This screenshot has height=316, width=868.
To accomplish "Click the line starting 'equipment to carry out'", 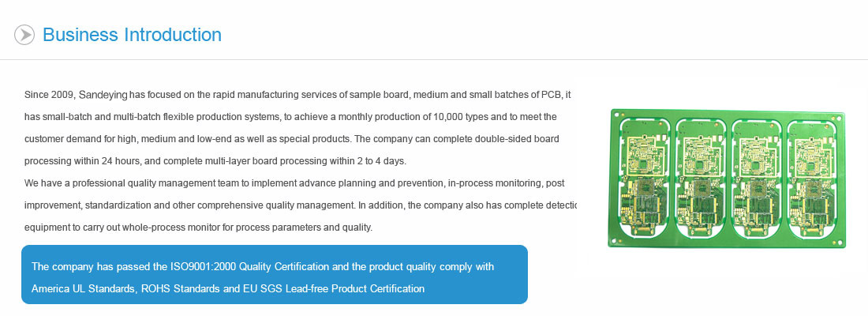I will click(x=199, y=228).
